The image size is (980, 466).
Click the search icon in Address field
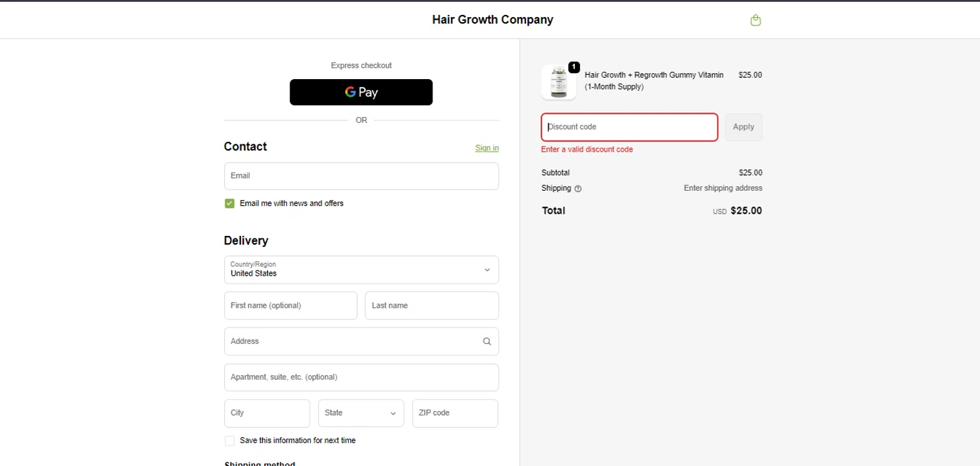(x=487, y=341)
